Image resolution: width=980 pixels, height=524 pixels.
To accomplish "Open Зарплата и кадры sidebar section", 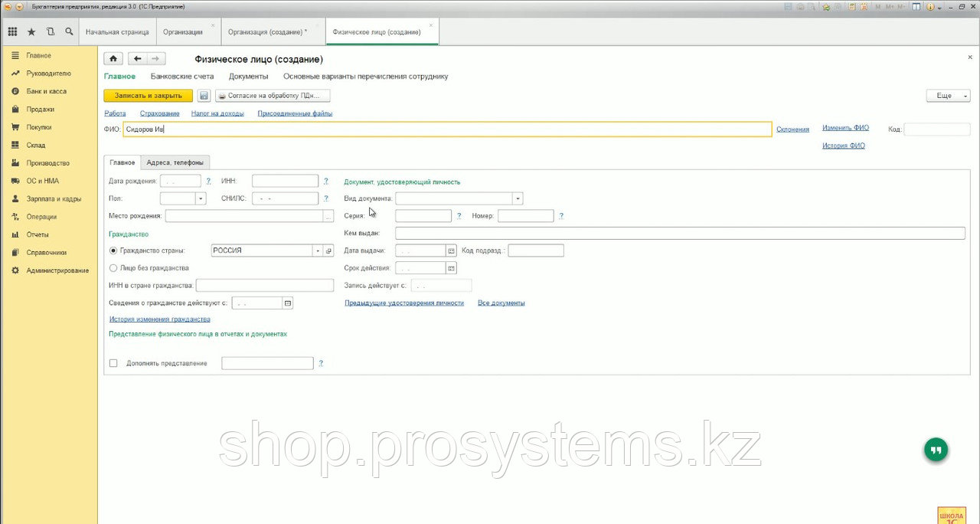I will coord(54,198).
